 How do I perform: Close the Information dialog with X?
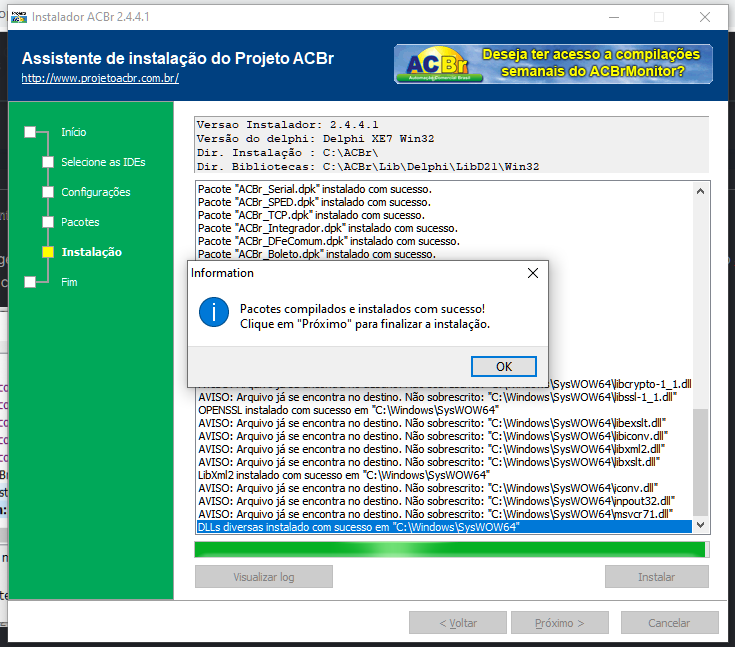click(x=532, y=273)
